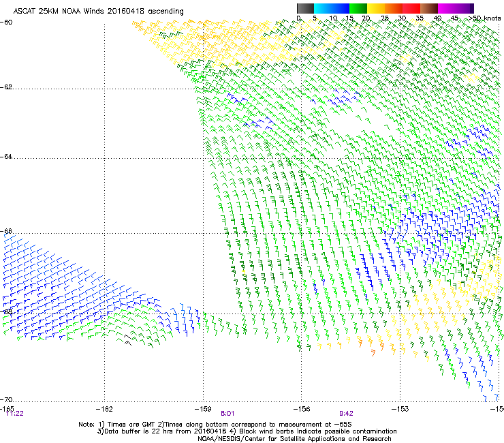Click the '-62' latitude axis label

pyautogui.click(x=6, y=87)
